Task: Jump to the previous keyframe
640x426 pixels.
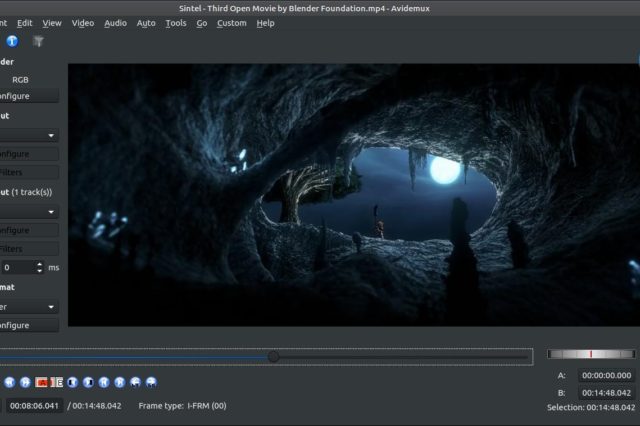Action: (9, 382)
